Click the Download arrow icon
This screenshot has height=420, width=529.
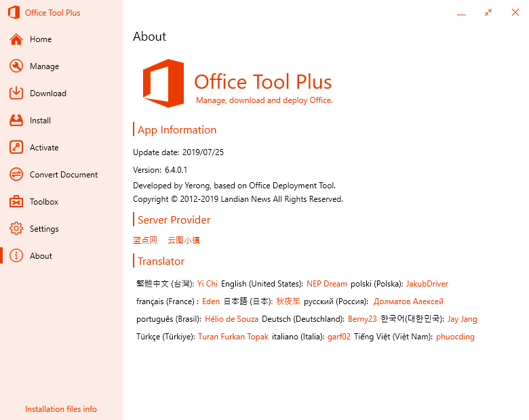coord(16,93)
